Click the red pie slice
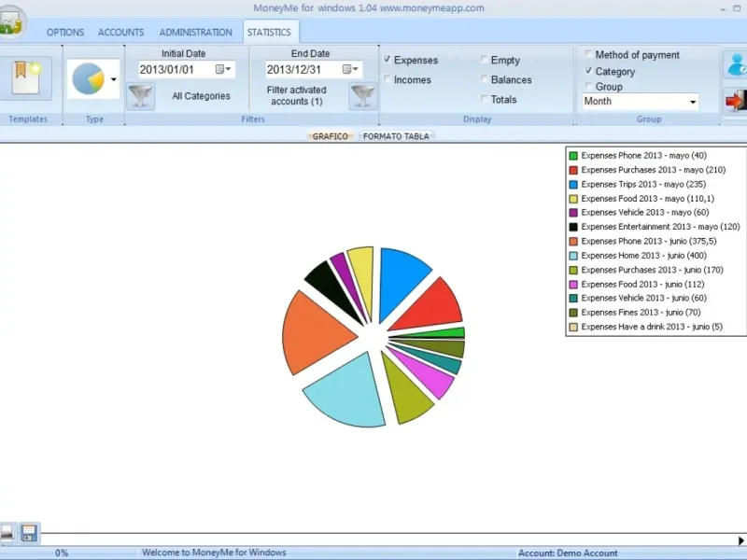747x560 pixels. 433,307
